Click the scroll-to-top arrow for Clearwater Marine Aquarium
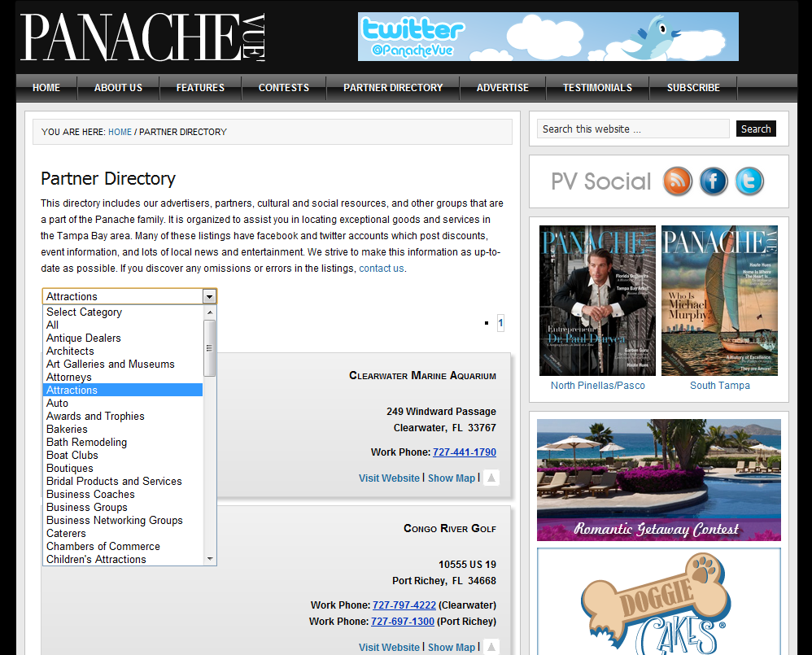812x655 pixels. pos(491,478)
